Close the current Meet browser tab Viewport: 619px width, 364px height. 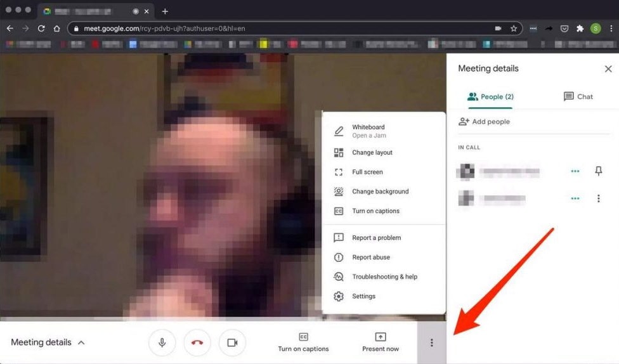147,11
